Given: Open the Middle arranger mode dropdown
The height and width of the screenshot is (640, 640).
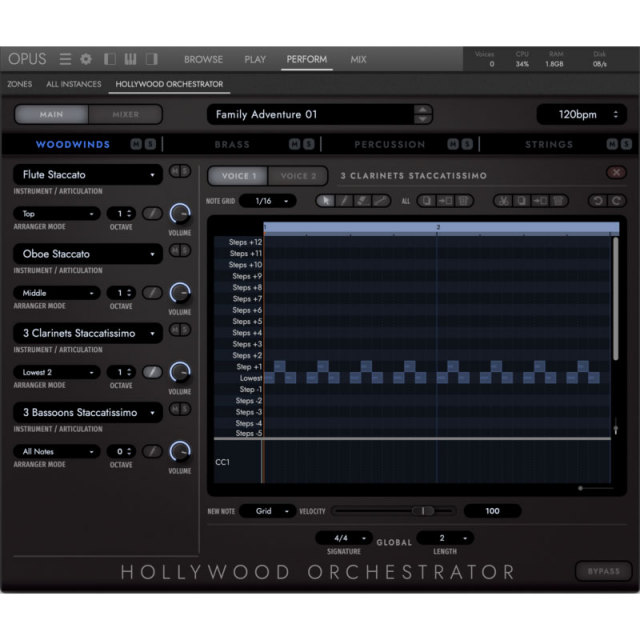Looking at the screenshot, I should [57, 293].
